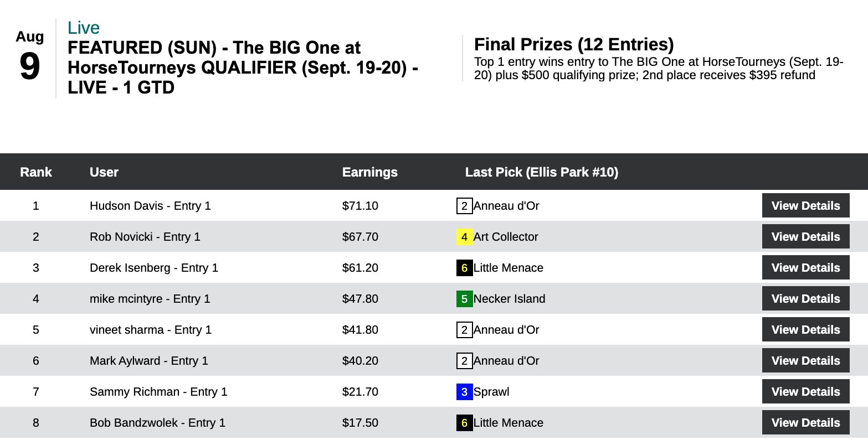The width and height of the screenshot is (868, 440).
Task: Click vineet sharma's number 2 badge
Action: [464, 330]
